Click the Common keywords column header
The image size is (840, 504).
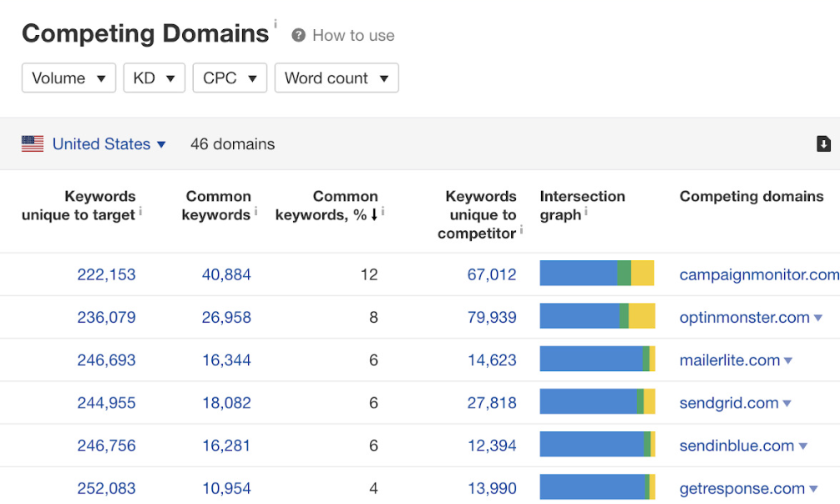pyautogui.click(x=216, y=205)
